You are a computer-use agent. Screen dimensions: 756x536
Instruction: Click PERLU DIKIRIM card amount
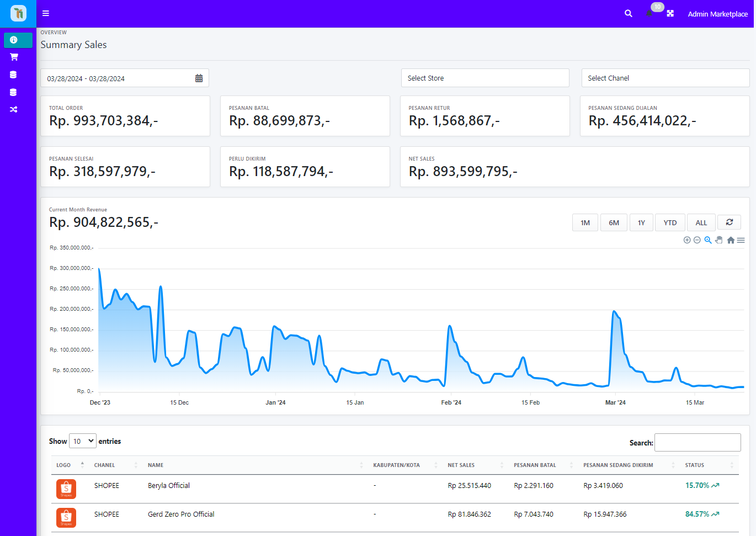point(281,172)
